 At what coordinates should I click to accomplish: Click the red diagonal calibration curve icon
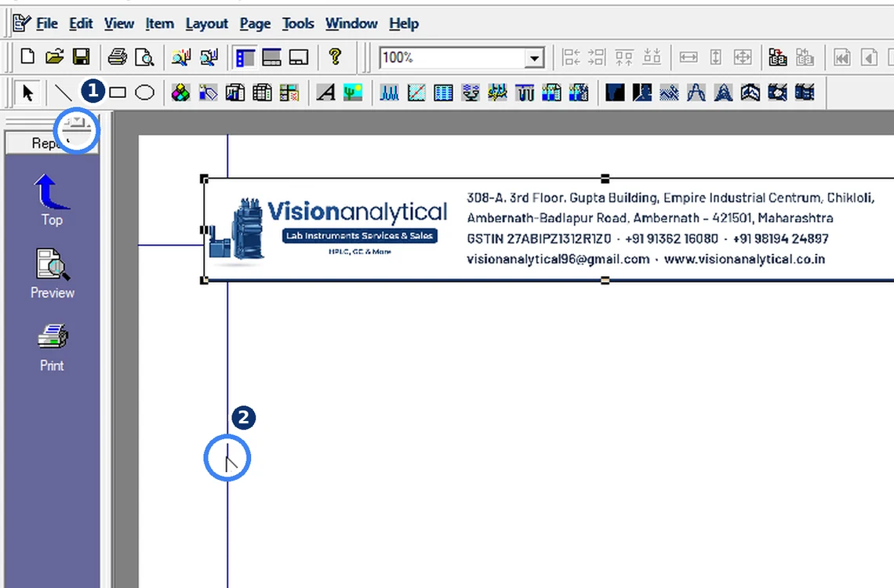[x=416, y=93]
